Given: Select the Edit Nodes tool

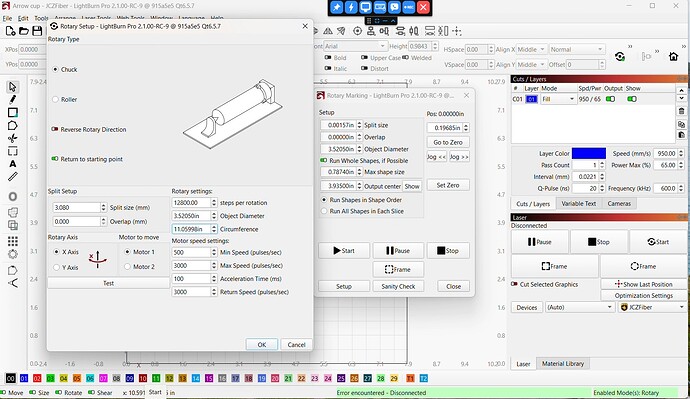Looking at the screenshot, I should [x=12, y=139].
